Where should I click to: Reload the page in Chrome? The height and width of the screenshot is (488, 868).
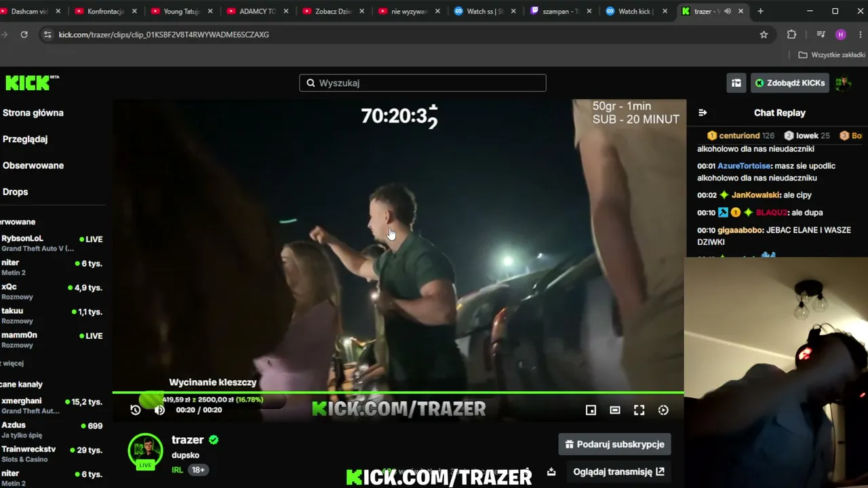coord(24,35)
